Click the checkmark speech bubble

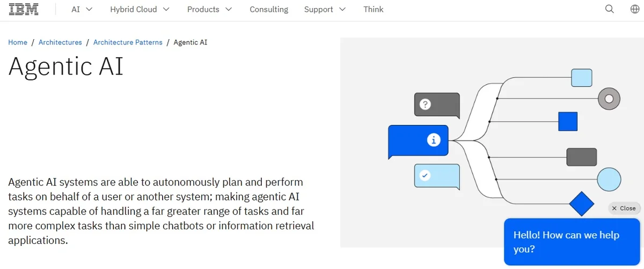point(437,176)
